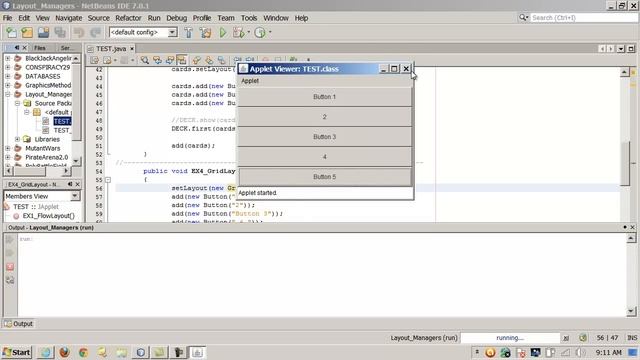Expand the PirateArena2.0 project node
640x360 pixels.
(8, 157)
